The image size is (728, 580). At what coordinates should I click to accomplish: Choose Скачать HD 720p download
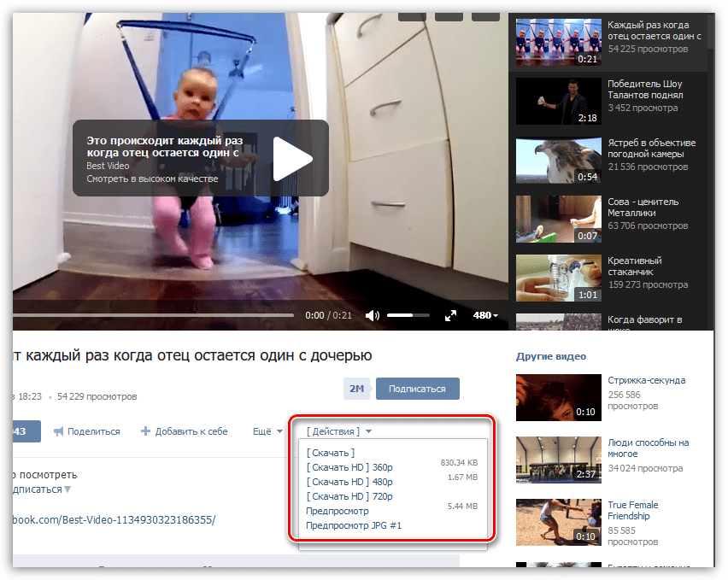pos(349,496)
